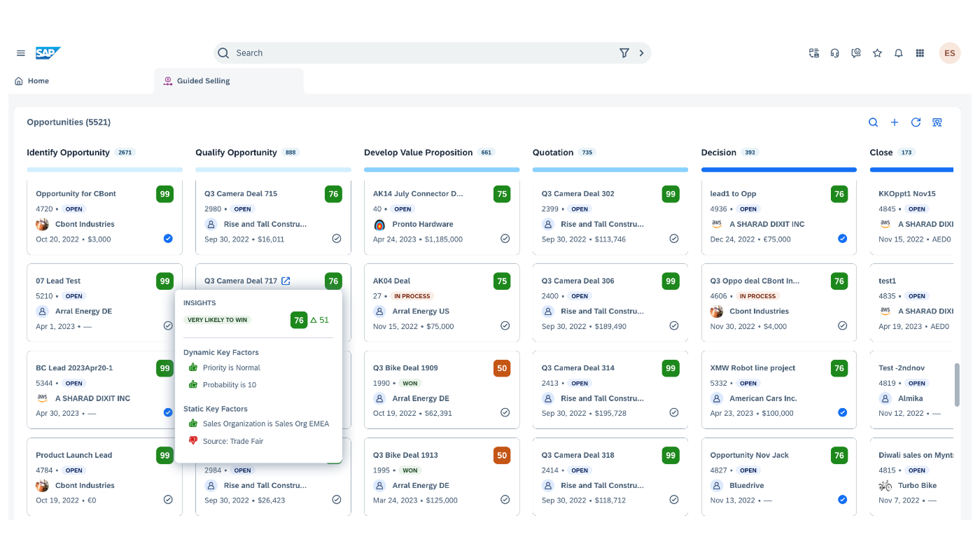Open the hamburger navigation menu
The height and width of the screenshot is (560, 980).
[x=21, y=53]
